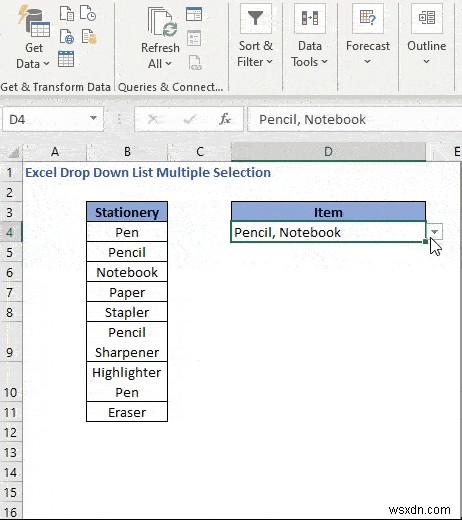Open the drop-down arrow beside cell D4
The image size is (462, 520).
434,232
